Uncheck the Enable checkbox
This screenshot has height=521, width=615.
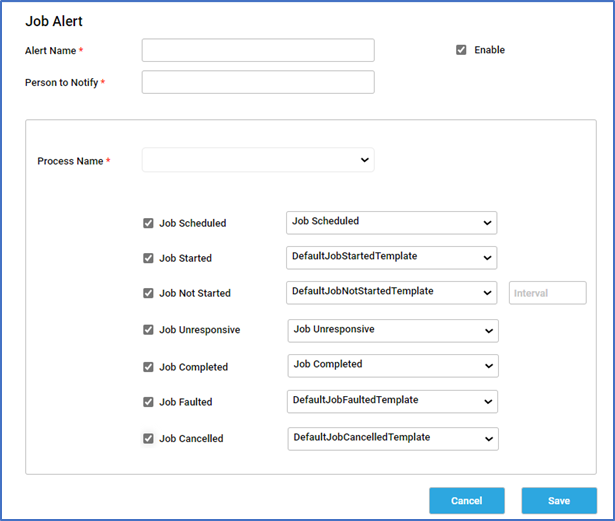coord(461,50)
